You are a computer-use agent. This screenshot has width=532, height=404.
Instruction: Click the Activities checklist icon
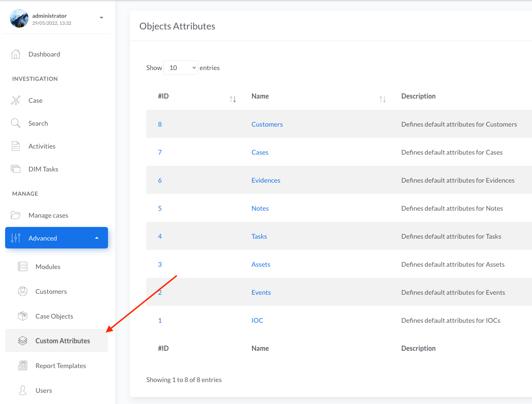pyautogui.click(x=16, y=146)
